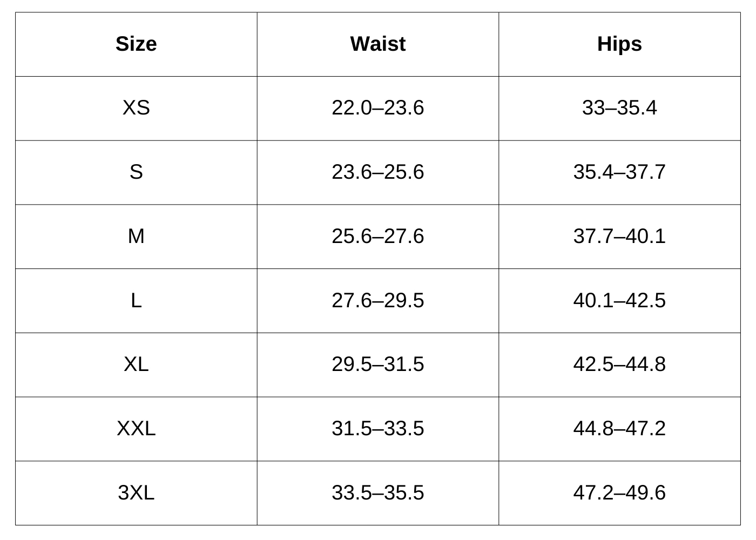The image size is (756, 540).
Task: Click waist value 22.0–23.6
Action: [x=377, y=108]
